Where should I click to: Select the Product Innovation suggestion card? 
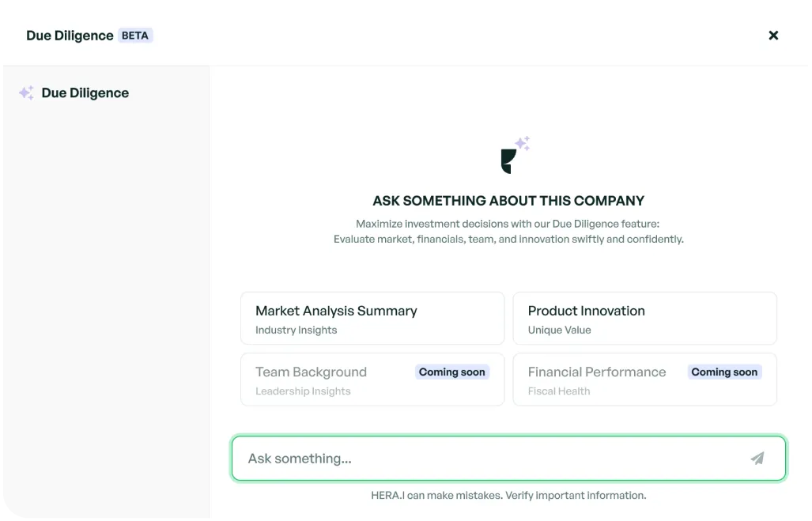click(x=644, y=318)
